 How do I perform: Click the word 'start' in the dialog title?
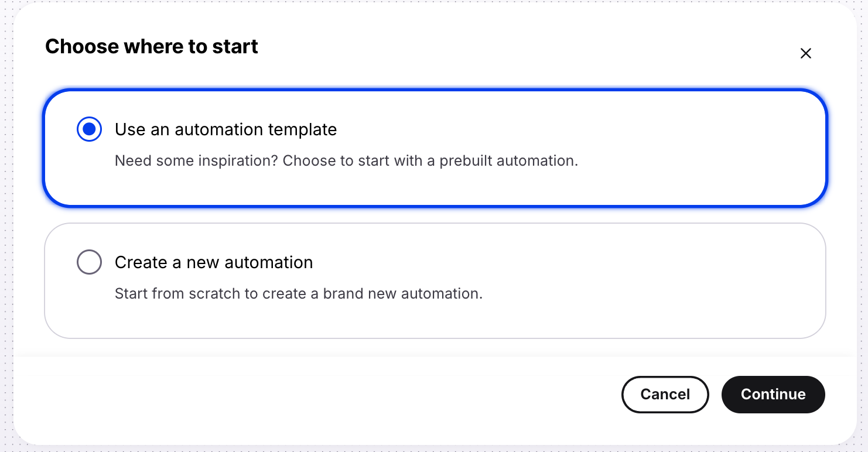[235, 47]
